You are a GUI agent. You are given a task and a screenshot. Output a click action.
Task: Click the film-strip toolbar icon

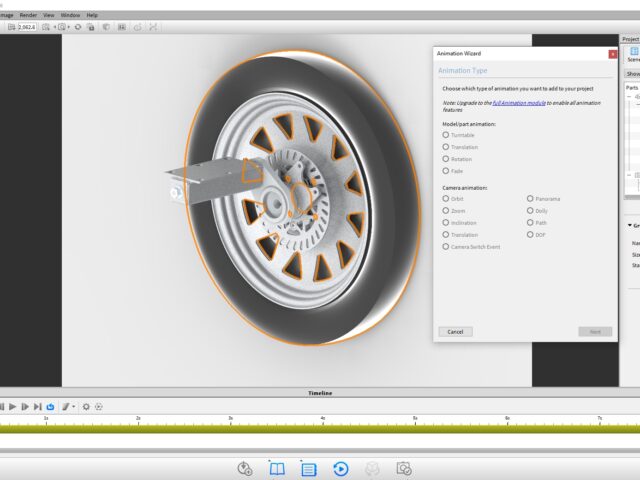coord(122,27)
